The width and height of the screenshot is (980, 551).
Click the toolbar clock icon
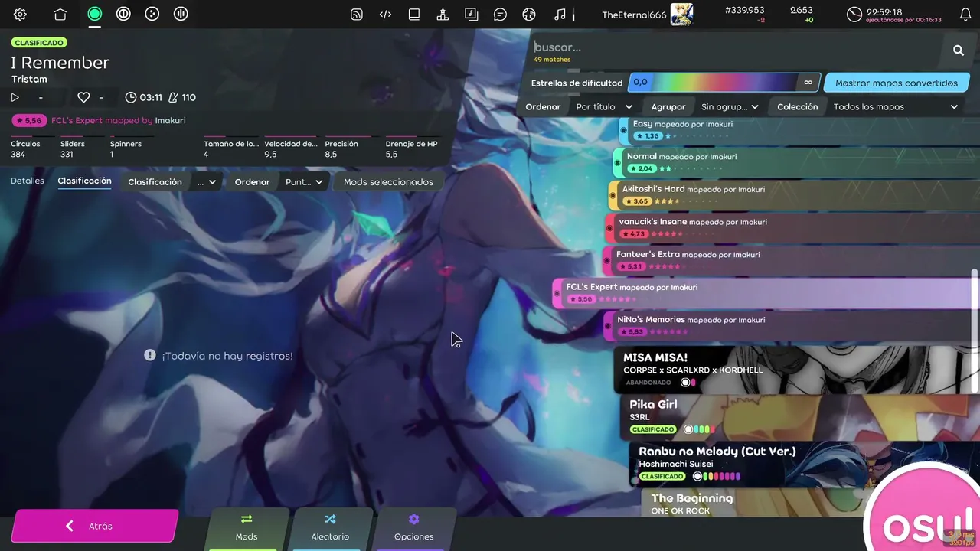pos(854,14)
